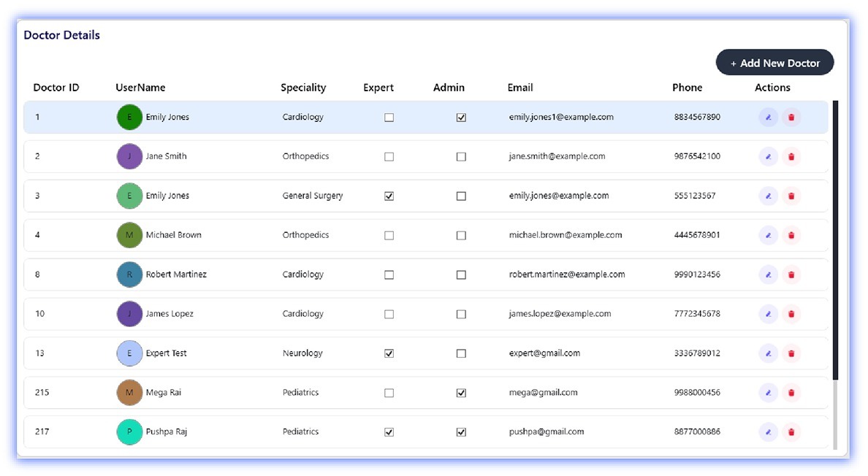Click the table's vertical scrollbar
The image size is (868, 476).
coord(835,241)
